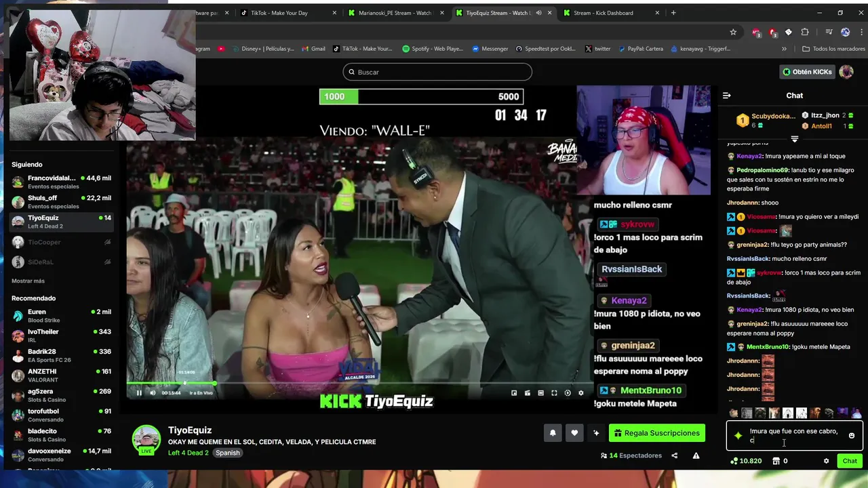Image resolution: width=868 pixels, height=488 pixels.
Task: Bookmark this page with star icon
Action: tap(733, 32)
